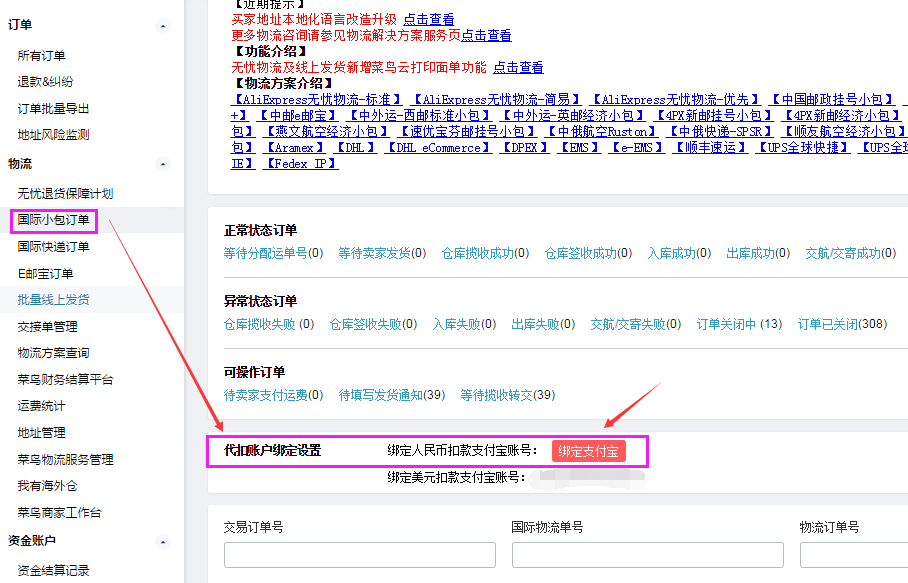Open 中外运-英邮经济小包 link
The image size is (908, 583).
[x=573, y=115]
